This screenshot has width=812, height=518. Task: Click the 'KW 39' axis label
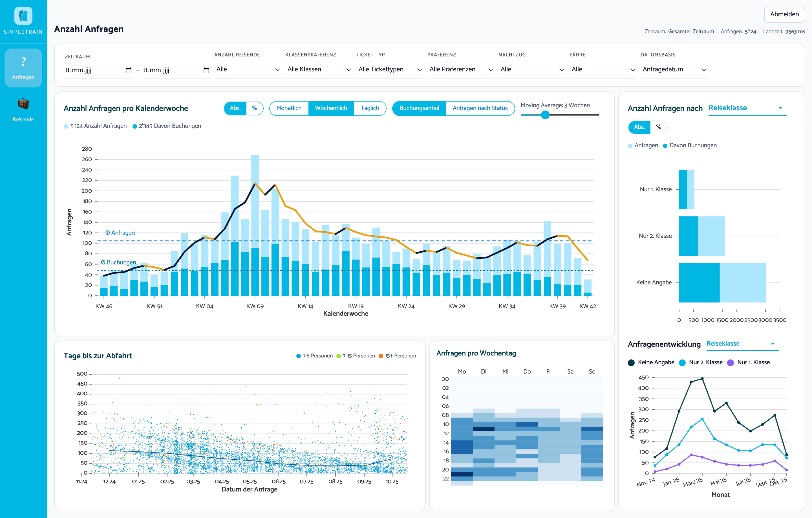557,306
